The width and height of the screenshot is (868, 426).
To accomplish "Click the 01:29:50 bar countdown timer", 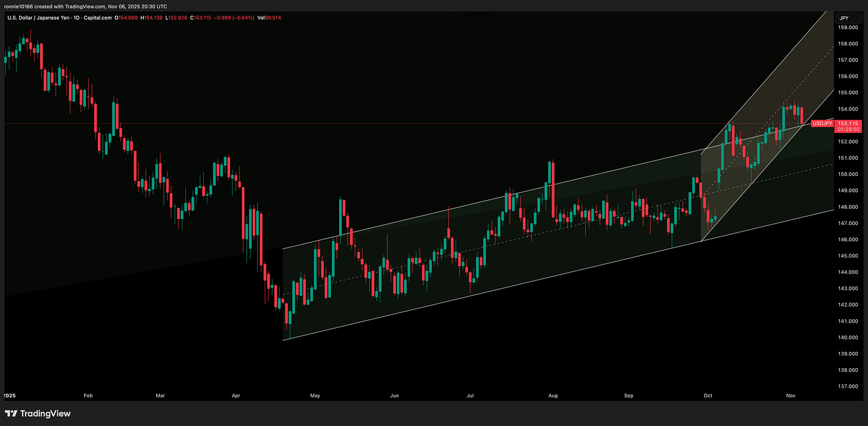I will coord(850,129).
